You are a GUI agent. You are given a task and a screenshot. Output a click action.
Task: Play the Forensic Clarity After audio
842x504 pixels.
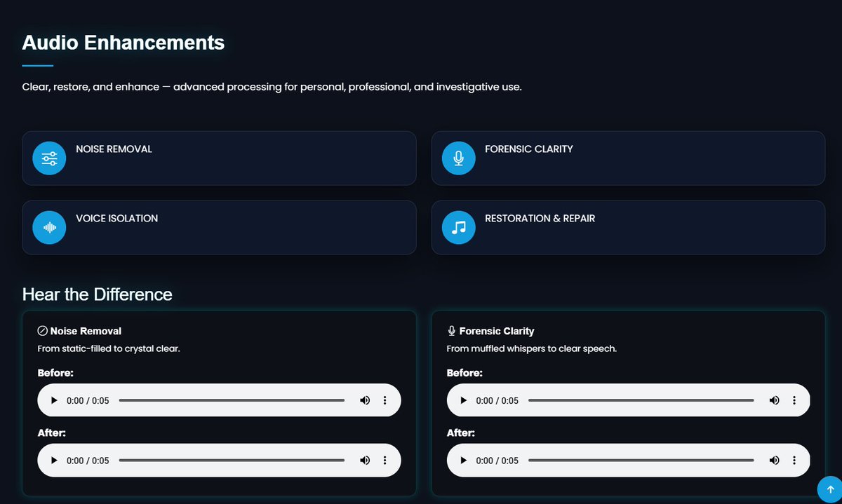point(464,461)
